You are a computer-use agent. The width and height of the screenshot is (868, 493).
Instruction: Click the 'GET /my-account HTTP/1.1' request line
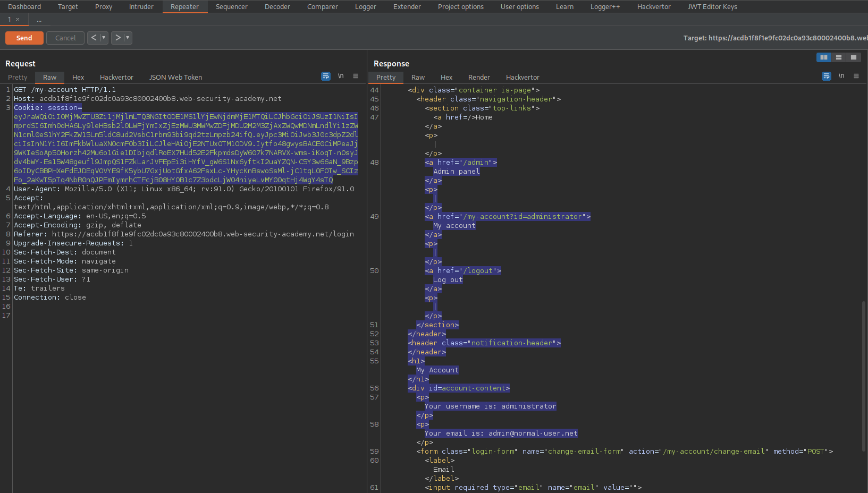pyautogui.click(x=65, y=90)
